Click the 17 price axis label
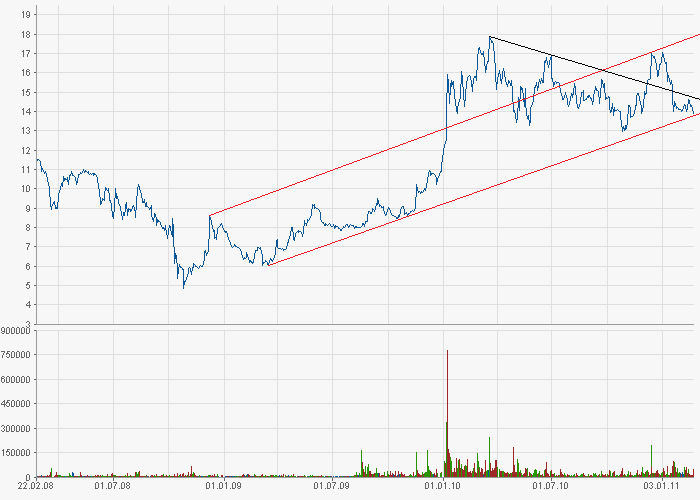Image resolution: width=700 pixels, height=500 pixels. click(25, 54)
